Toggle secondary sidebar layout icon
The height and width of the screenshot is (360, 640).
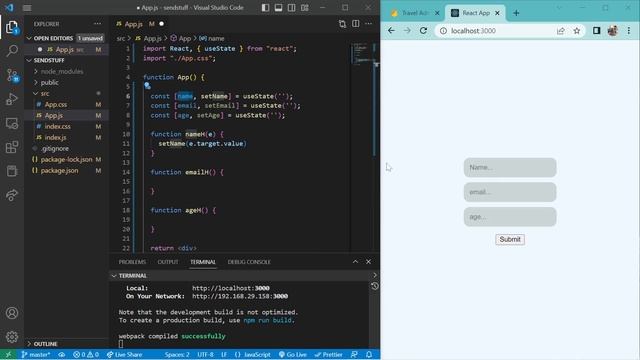291,8
